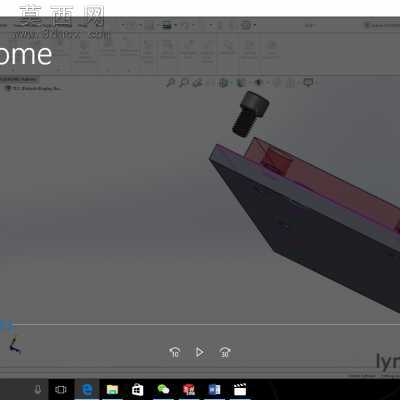Open Microsoft Store from taskbar
This screenshot has width=400, height=400.
tap(137, 389)
